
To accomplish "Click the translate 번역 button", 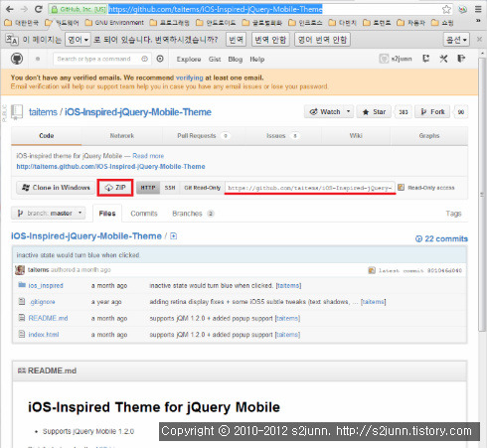I will pos(237,40).
